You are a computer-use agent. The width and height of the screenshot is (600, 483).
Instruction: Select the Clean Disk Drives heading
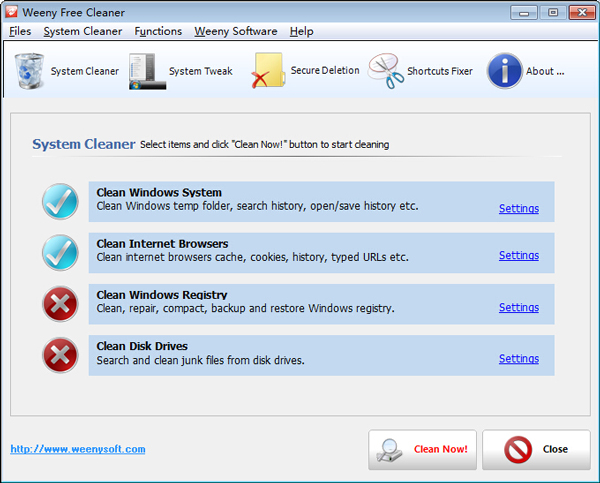(x=142, y=346)
